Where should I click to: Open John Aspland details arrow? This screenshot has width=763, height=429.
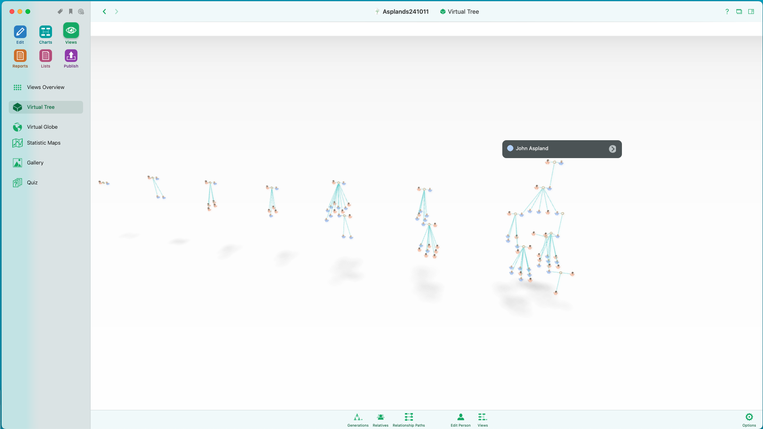pos(612,149)
